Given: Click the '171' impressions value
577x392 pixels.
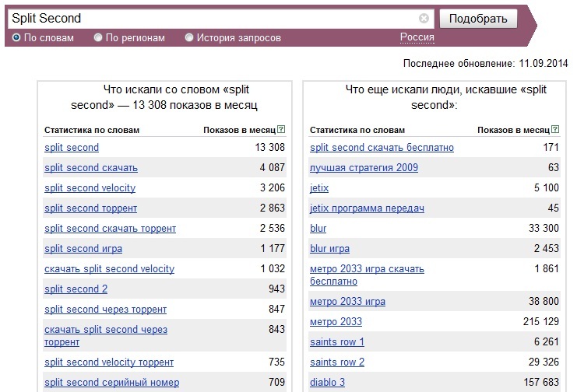Looking at the screenshot, I should click(x=551, y=148).
